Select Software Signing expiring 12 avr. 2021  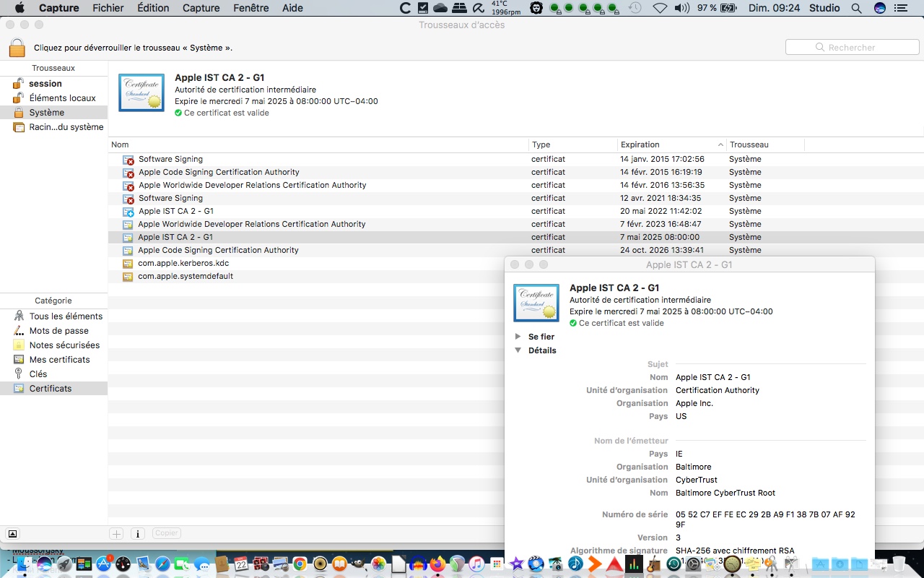click(x=515, y=198)
